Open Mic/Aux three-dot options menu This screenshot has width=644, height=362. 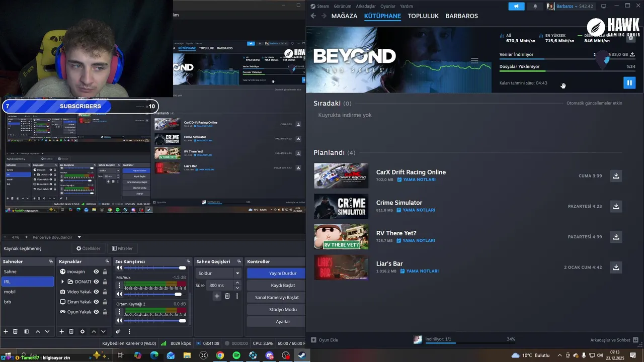119,285
